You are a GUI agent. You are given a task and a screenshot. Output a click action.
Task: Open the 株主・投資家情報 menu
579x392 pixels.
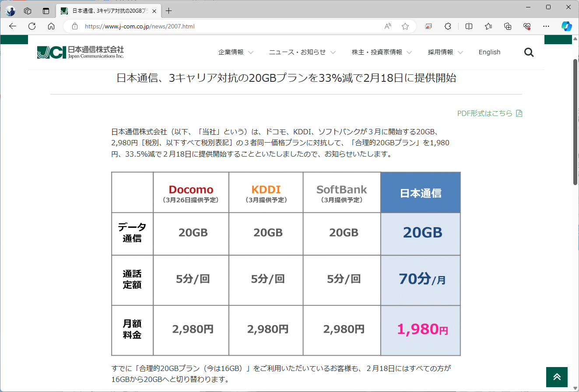[377, 52]
